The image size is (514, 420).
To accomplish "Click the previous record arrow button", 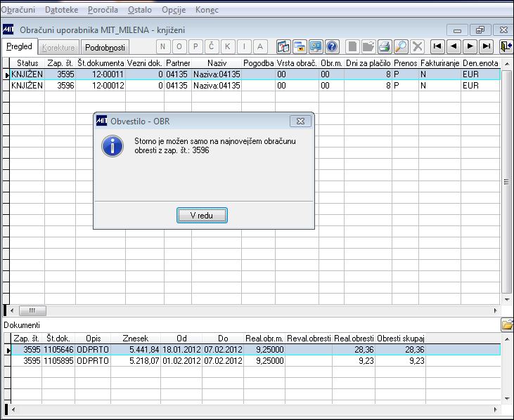I will tap(454, 46).
